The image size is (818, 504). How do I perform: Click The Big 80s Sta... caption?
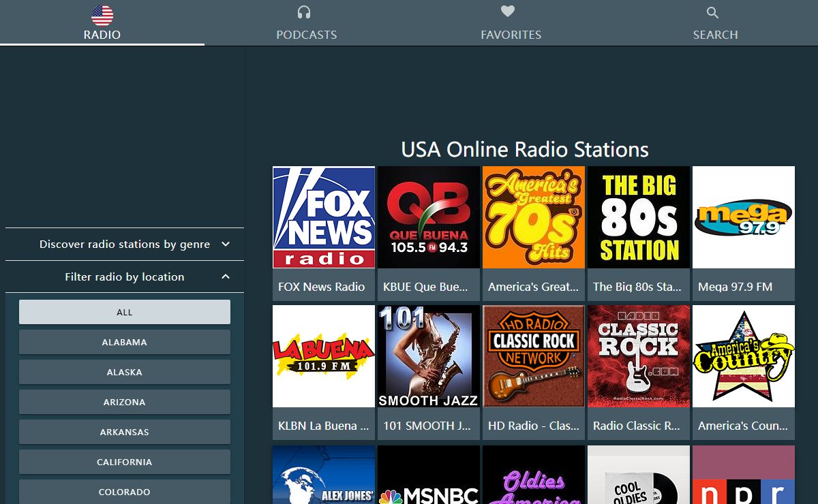(x=639, y=287)
